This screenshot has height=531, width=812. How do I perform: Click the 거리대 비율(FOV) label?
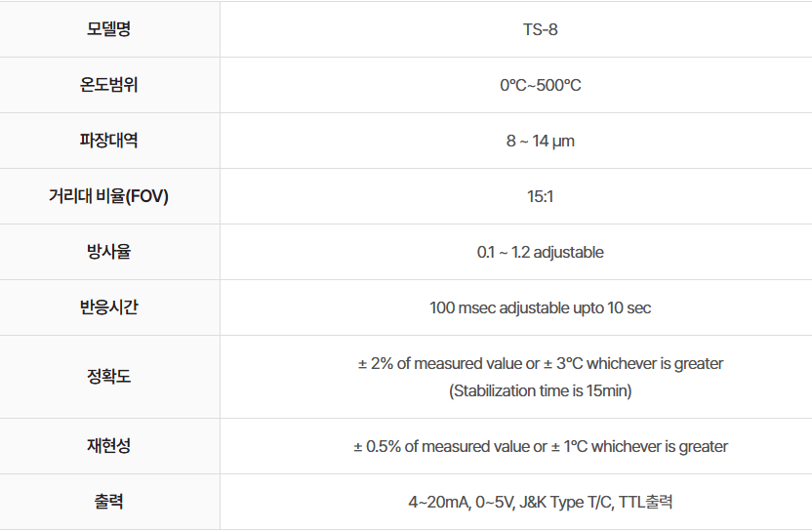point(109,196)
